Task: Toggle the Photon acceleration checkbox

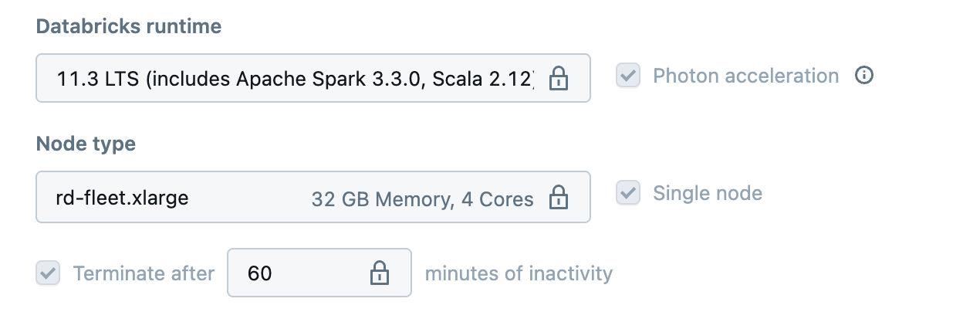Action: click(628, 76)
